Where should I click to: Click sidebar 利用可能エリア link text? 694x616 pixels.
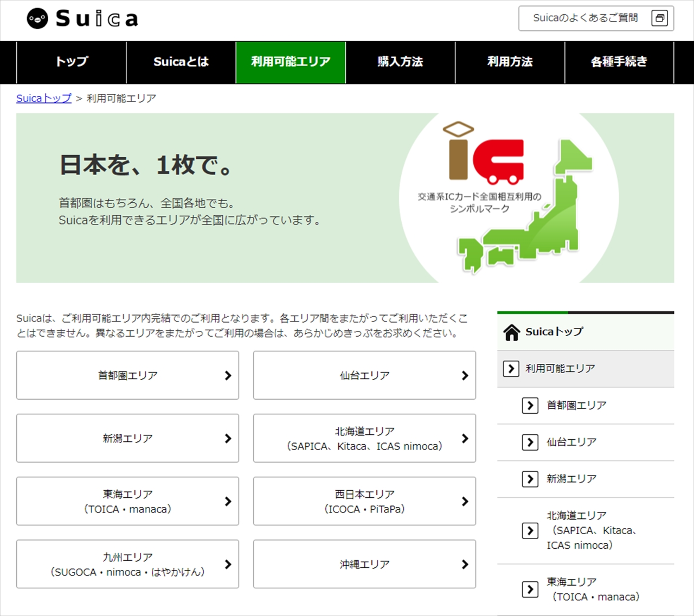(x=560, y=369)
